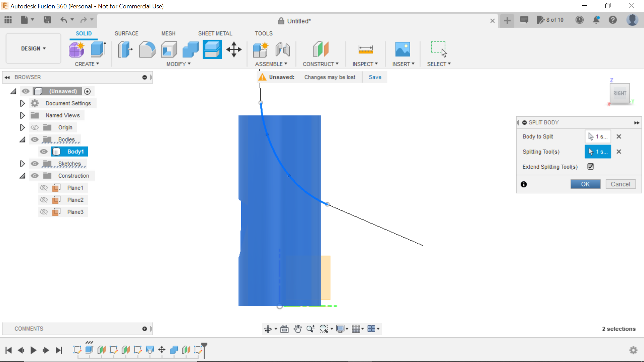This screenshot has height=362, width=644.
Task: Open the MODIFY dropdown menu
Action: pyautogui.click(x=177, y=64)
